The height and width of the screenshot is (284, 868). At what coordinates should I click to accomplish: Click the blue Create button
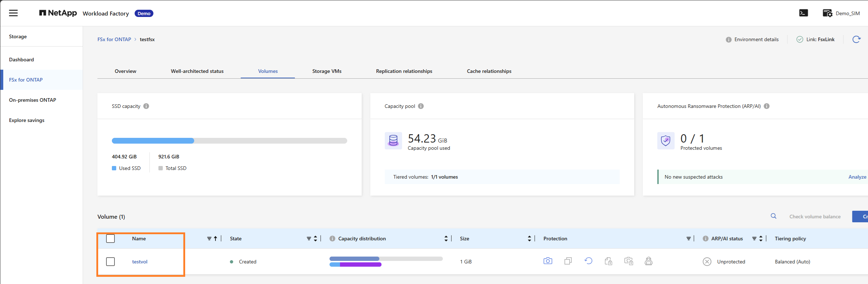[x=860, y=217]
